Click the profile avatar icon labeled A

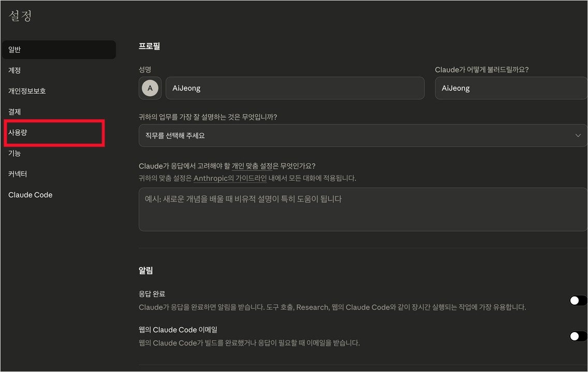tap(150, 88)
